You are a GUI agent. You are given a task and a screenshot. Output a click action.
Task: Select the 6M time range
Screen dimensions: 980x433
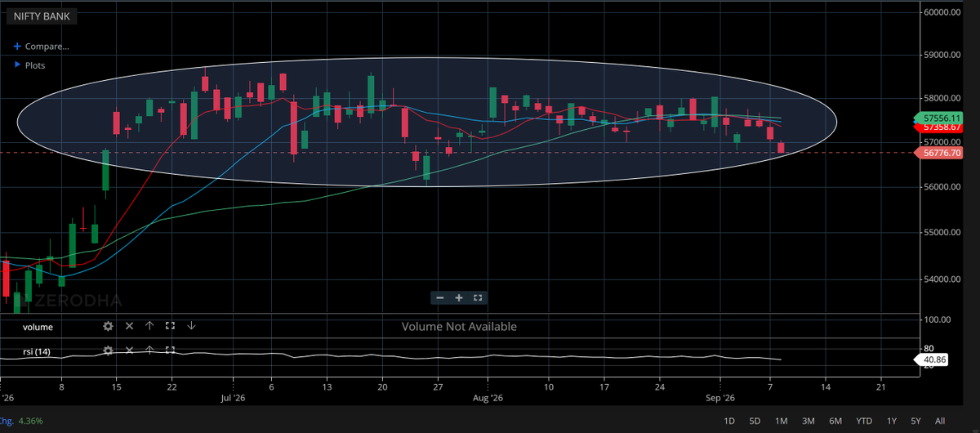click(835, 422)
